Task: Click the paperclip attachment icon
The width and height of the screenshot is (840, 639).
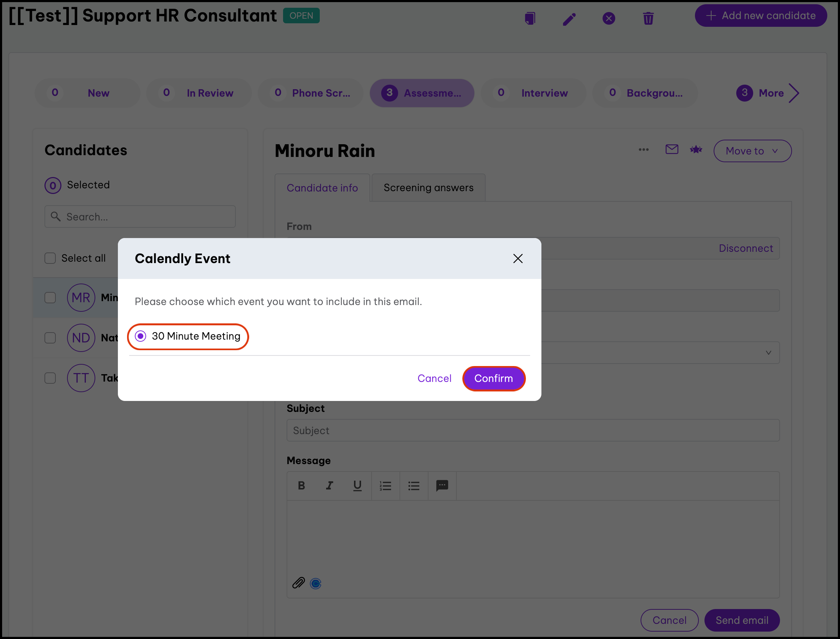Action: pos(298,583)
